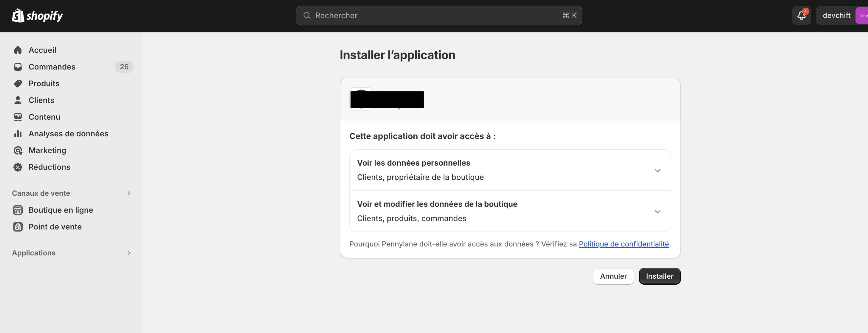Click the Installer button
The image size is (868, 333).
(x=659, y=276)
